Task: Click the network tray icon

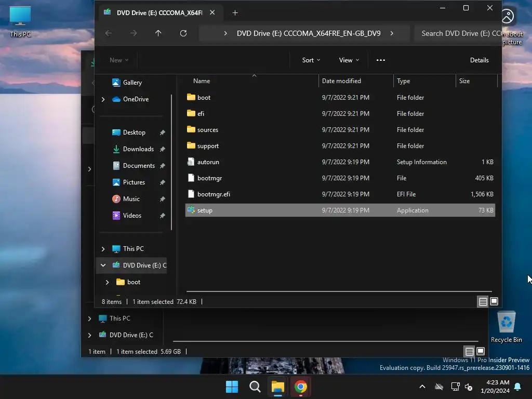Action: point(455,387)
